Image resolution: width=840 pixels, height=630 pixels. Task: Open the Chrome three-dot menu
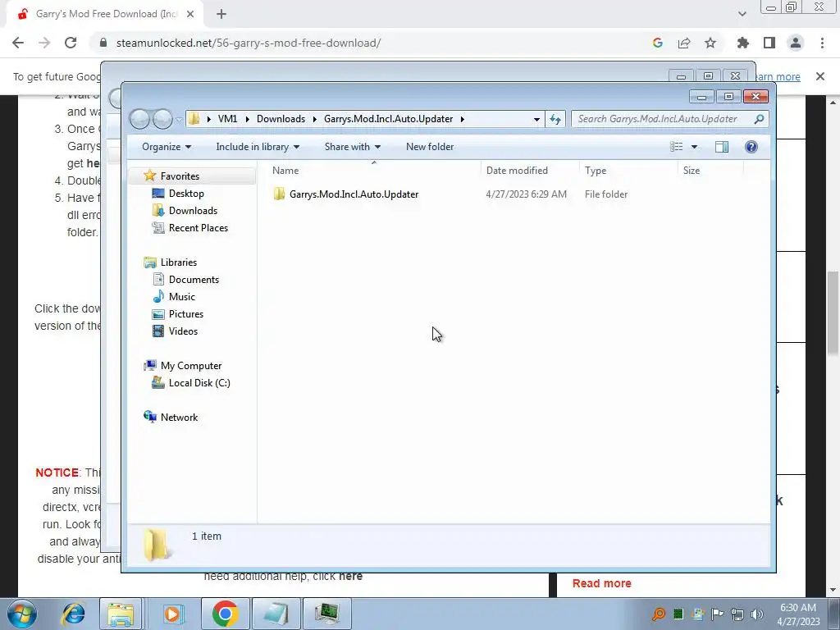coord(822,43)
